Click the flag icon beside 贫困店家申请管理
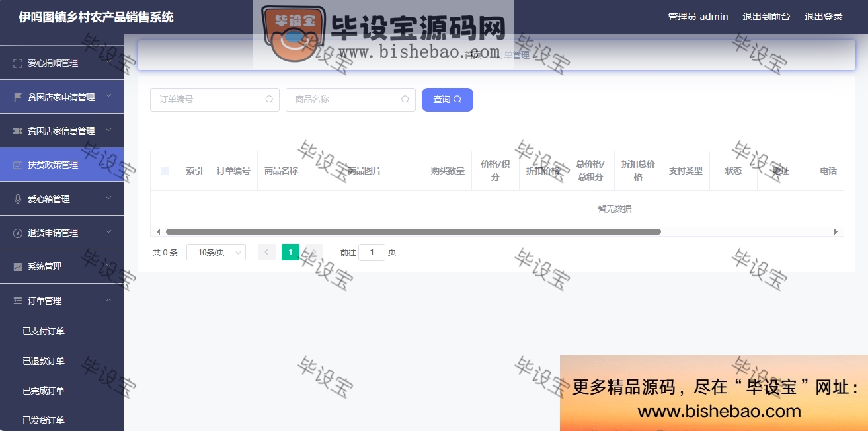The image size is (868, 431). pos(18,97)
